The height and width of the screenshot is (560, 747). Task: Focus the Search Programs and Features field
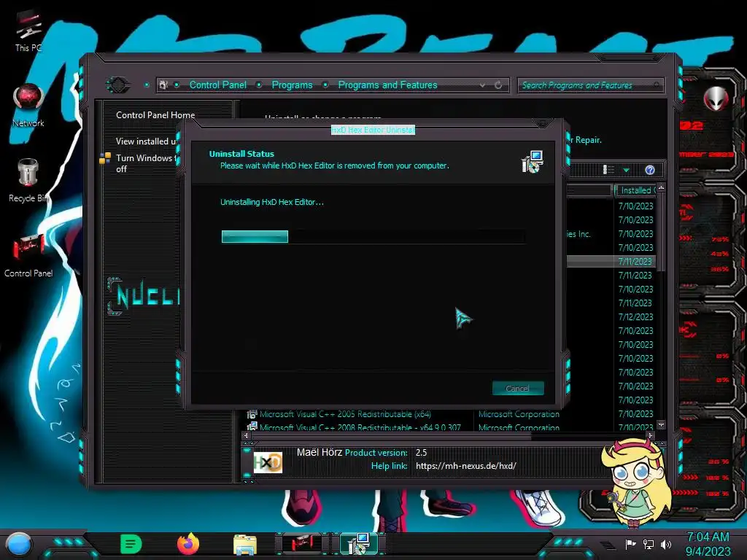tap(589, 85)
